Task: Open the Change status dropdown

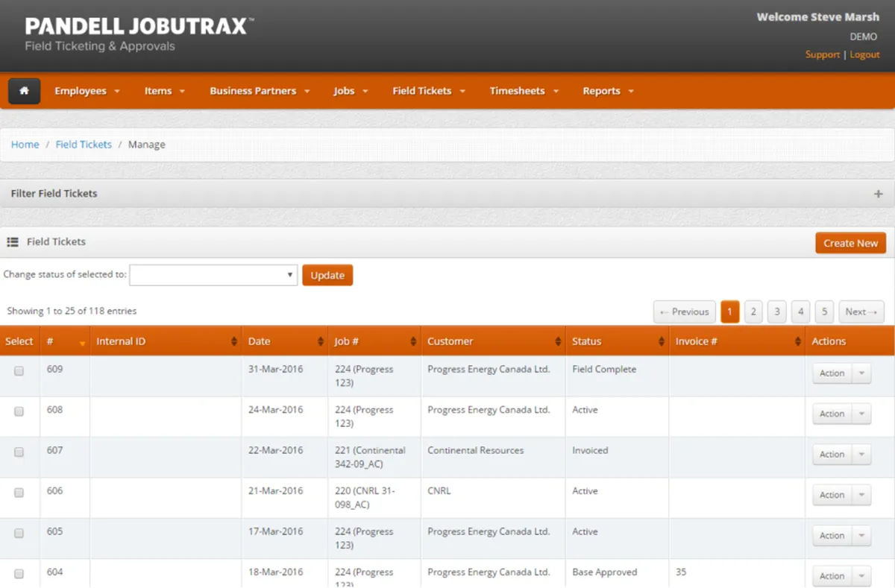Action: coord(213,275)
